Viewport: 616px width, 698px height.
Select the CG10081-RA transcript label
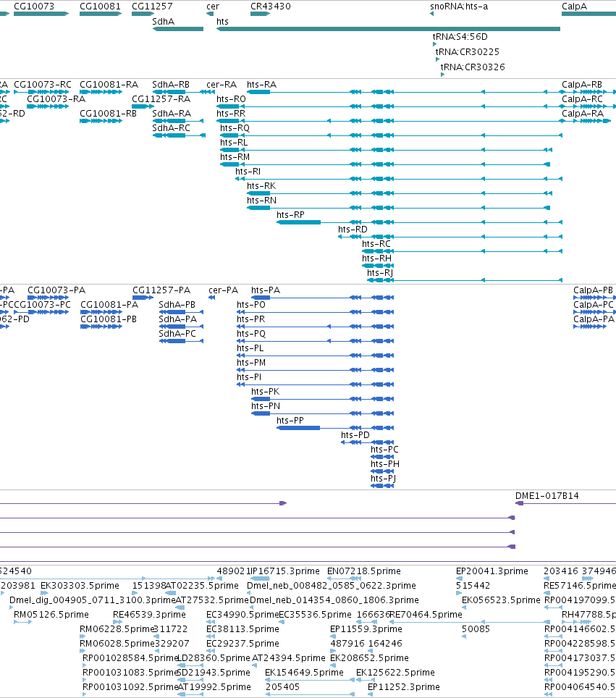click(109, 85)
